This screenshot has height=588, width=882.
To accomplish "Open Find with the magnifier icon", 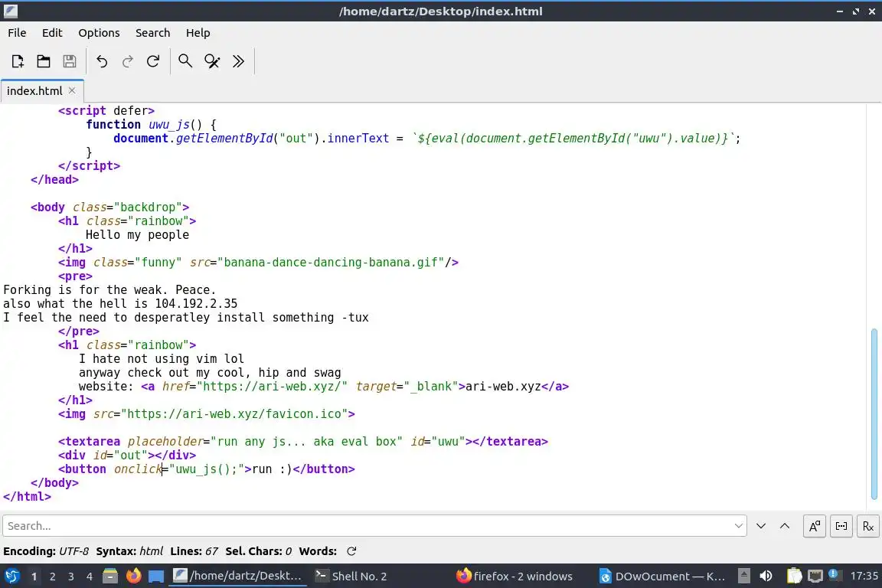I will pyautogui.click(x=185, y=60).
